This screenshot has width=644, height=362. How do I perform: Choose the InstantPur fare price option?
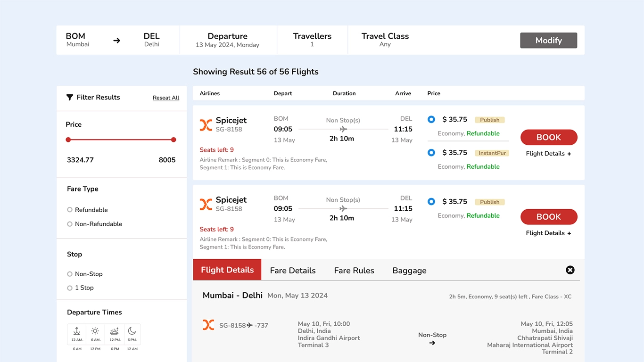click(431, 152)
